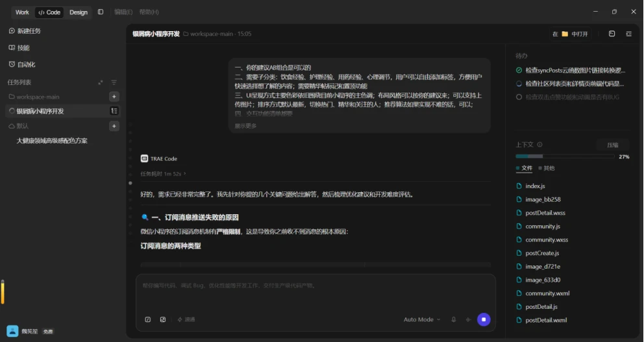Collapse task list with the shrink icon
Image resolution: width=644 pixels, height=342 pixels.
click(x=101, y=82)
